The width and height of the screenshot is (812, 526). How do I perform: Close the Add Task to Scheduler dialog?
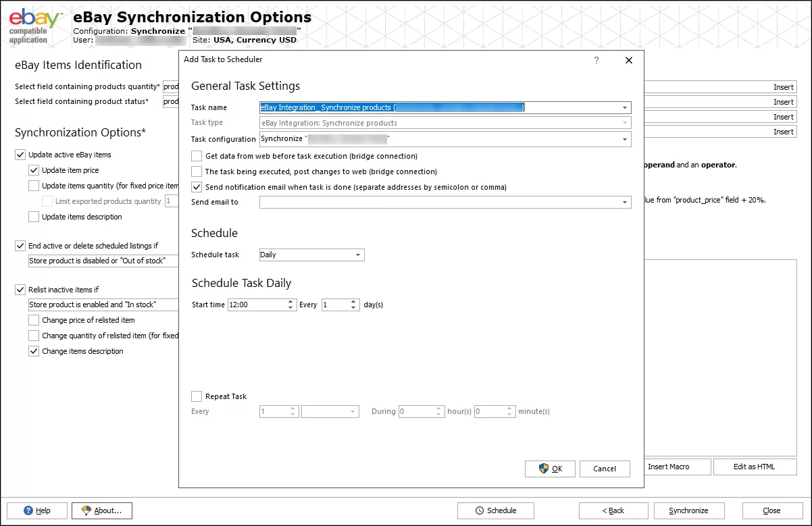629,60
